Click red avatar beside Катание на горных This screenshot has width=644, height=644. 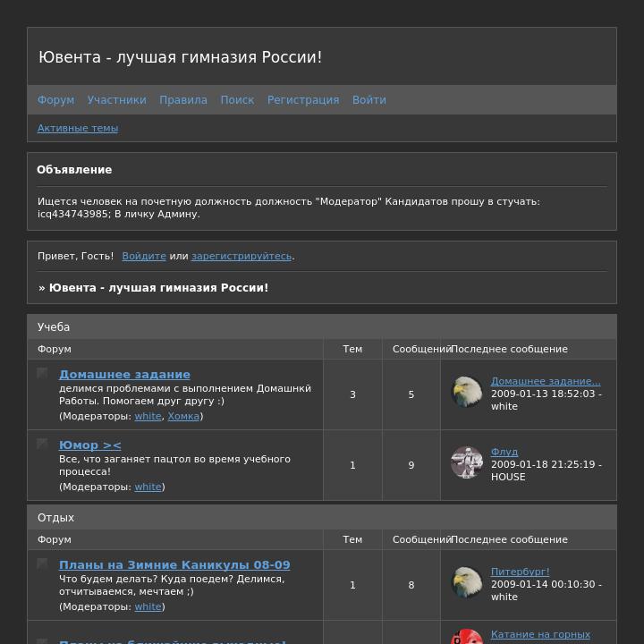467,636
